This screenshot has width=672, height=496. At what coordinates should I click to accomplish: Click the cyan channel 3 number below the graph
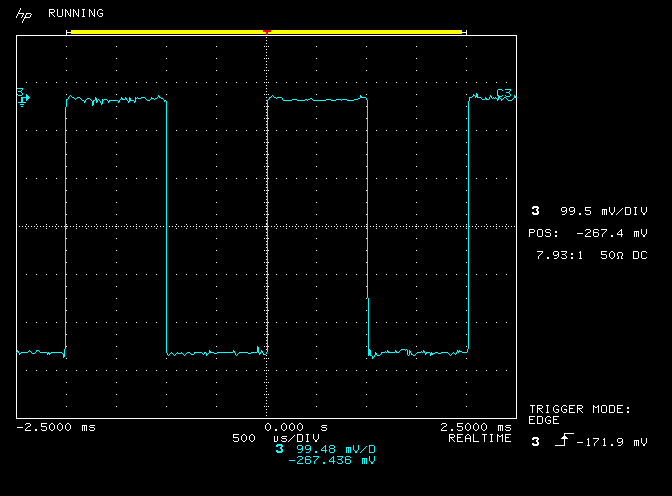point(279,449)
